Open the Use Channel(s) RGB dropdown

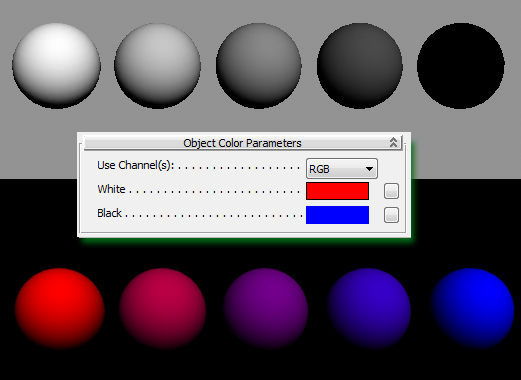pyautogui.click(x=342, y=169)
